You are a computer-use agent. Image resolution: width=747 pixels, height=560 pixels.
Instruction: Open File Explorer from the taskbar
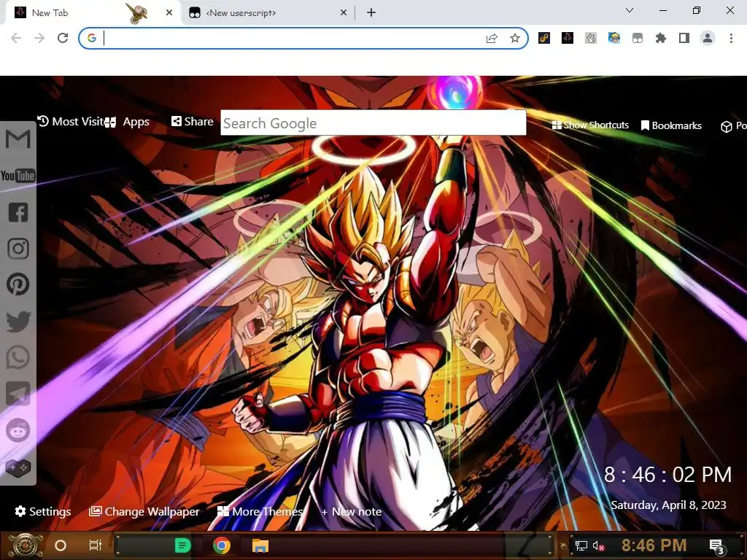click(260, 545)
